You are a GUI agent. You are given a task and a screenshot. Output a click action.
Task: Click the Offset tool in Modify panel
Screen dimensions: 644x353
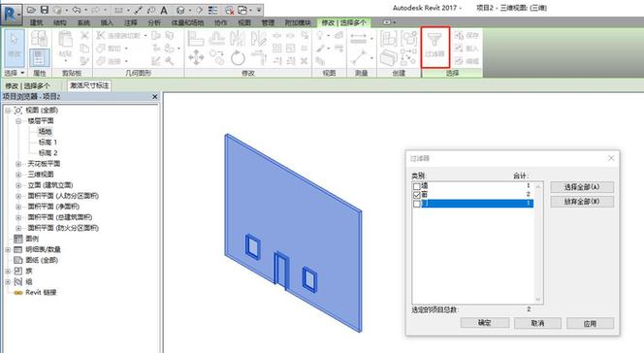coord(216,39)
